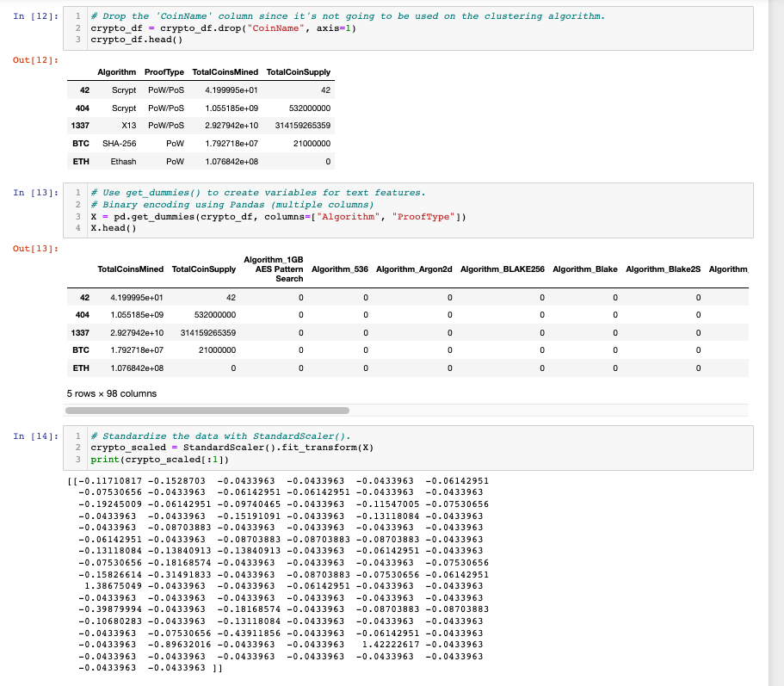This screenshot has width=784, height=686.
Task: Click the 'Standardize the data' comment line
Action: (220, 436)
